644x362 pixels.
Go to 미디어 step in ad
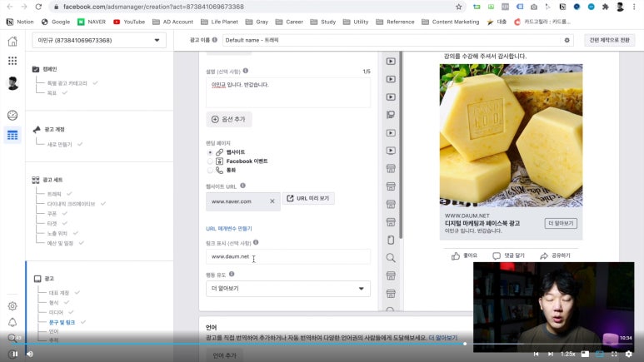click(56, 312)
